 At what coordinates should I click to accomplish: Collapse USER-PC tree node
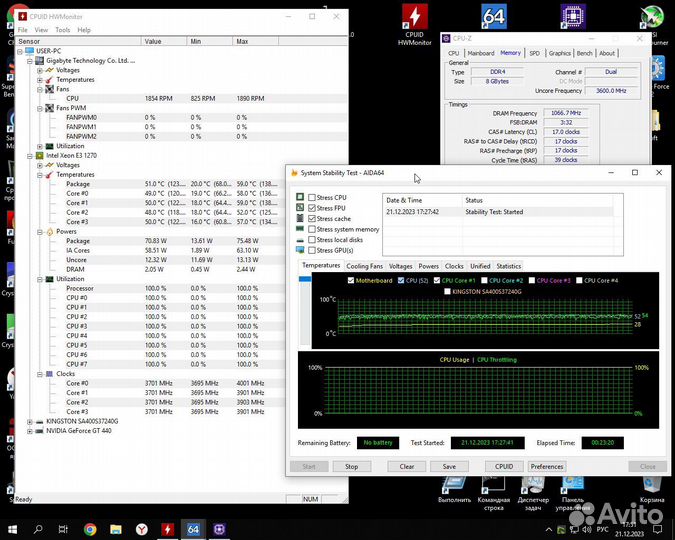click(20, 51)
